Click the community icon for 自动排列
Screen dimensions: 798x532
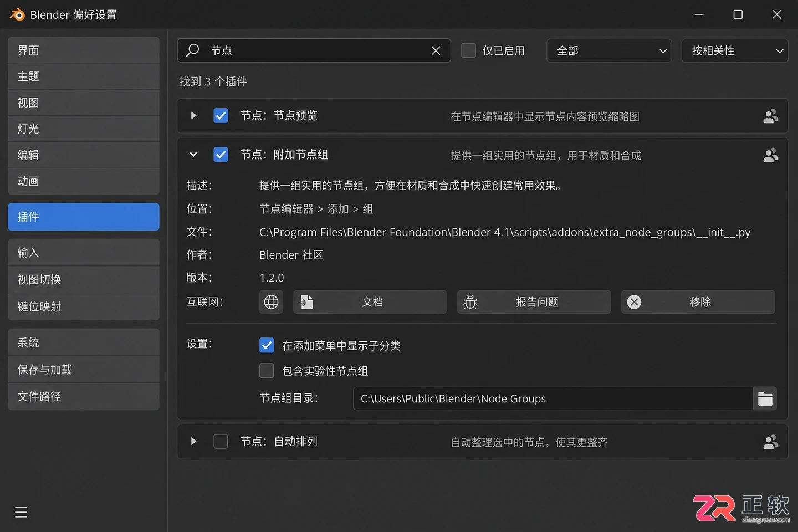point(770,442)
